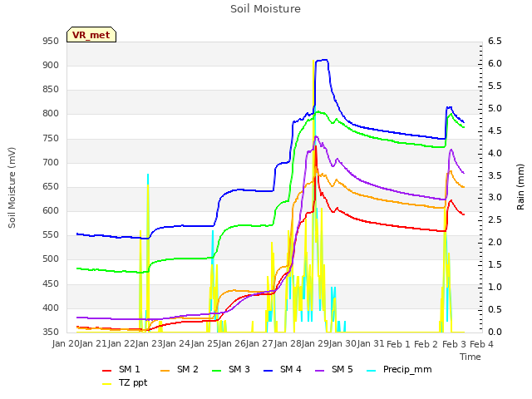This screenshot has width=532, height=399.
Task: Click the yellow TZ ppt legend swatch
Action: [x=107, y=384]
